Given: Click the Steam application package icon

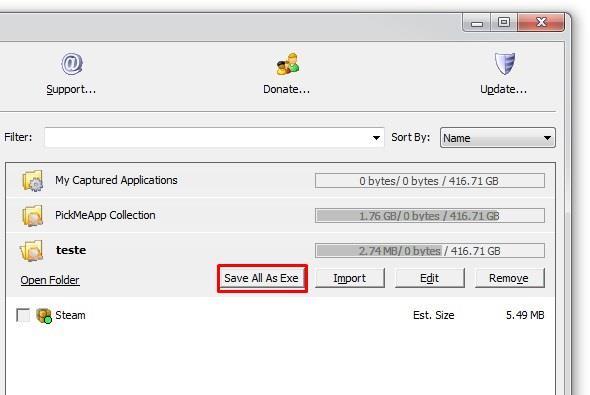Looking at the screenshot, I should [x=44, y=315].
